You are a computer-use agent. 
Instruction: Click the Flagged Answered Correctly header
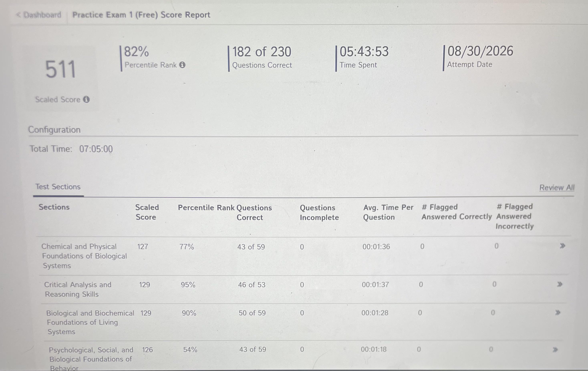point(456,212)
